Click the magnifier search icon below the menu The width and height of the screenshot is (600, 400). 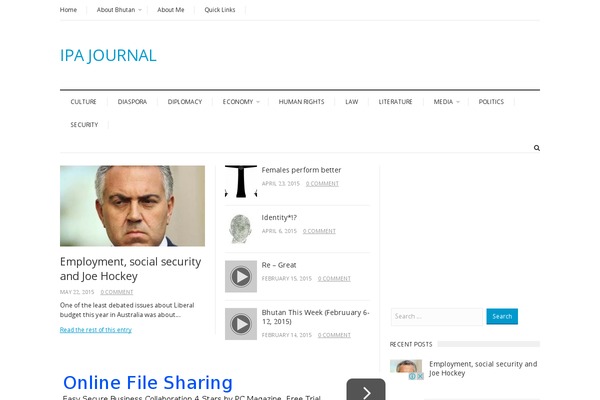click(x=536, y=148)
